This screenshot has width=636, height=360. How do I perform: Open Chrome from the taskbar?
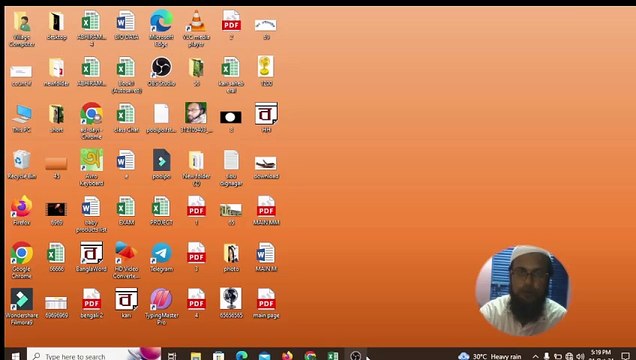(310, 356)
